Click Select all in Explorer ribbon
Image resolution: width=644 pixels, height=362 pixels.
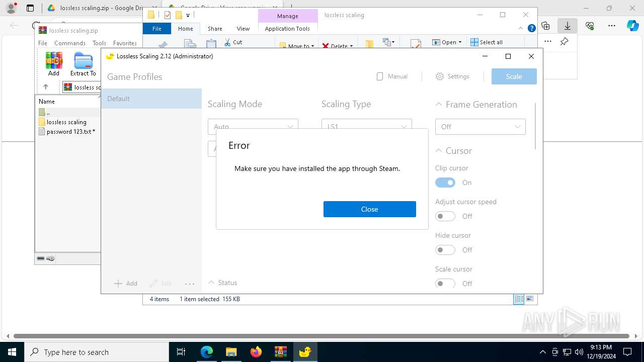point(487,42)
